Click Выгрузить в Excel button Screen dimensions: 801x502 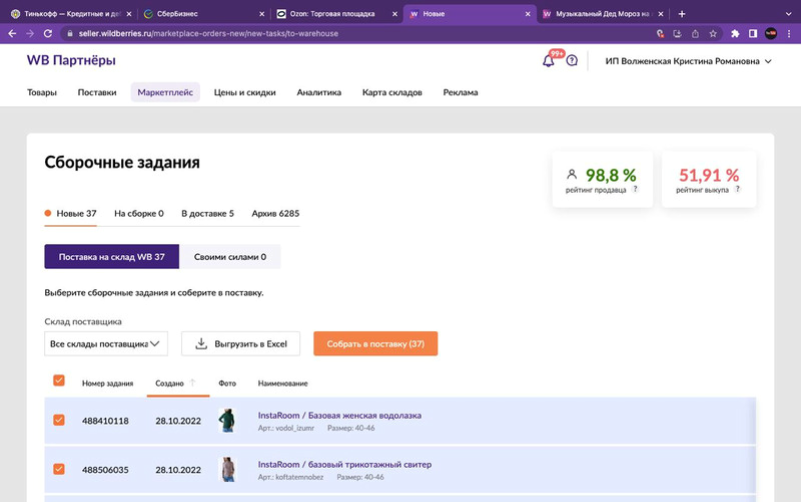click(241, 344)
